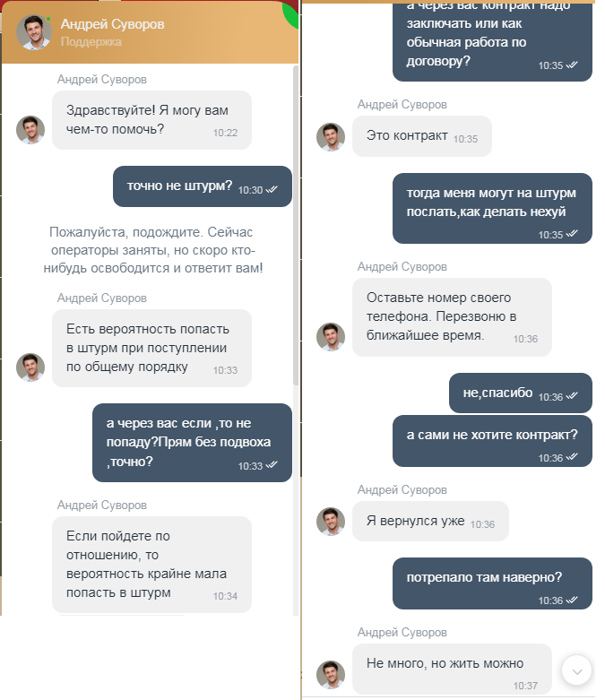Click the green corner icon in the header

point(290,12)
